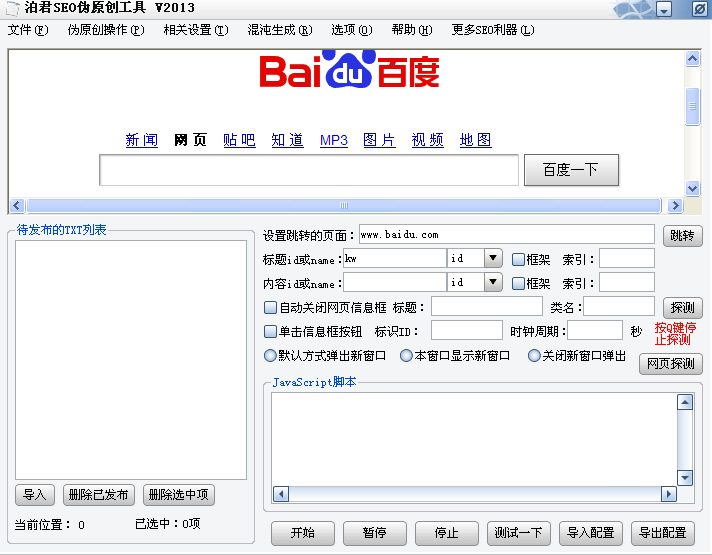Select 本窗口显示新窗口 radio option

pyautogui.click(x=406, y=355)
